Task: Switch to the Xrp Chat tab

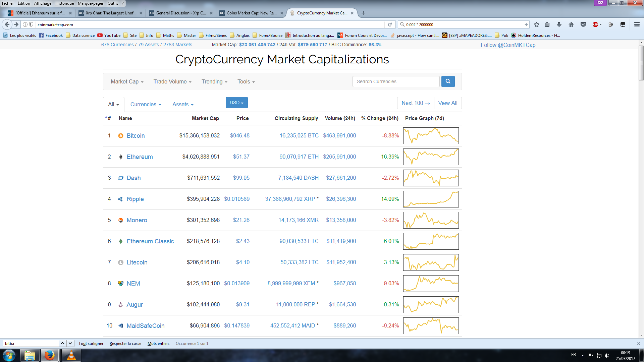Action: click(111, 13)
